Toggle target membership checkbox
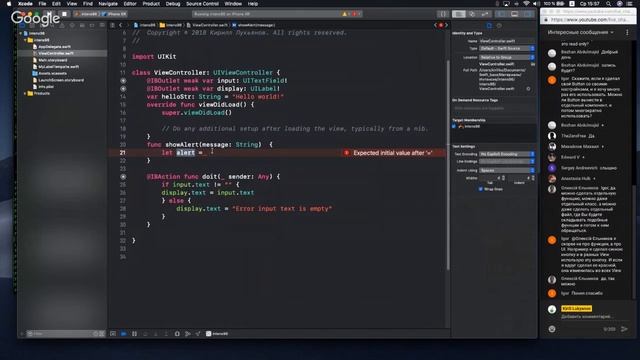This screenshot has width=640, height=360. click(x=454, y=127)
